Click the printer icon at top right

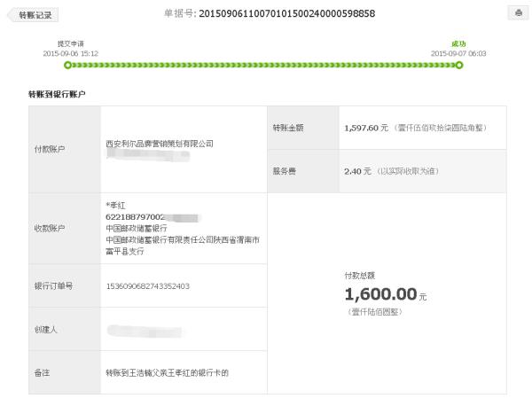pos(518,13)
